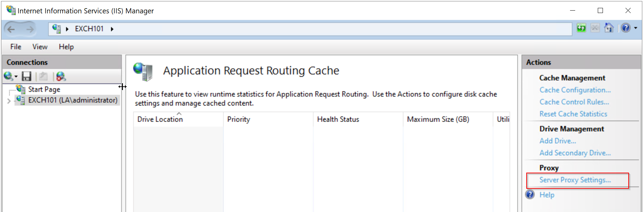Viewport: 644px width, 212px height.
Task: Sort by the Drive Location column header
Action: [x=160, y=120]
